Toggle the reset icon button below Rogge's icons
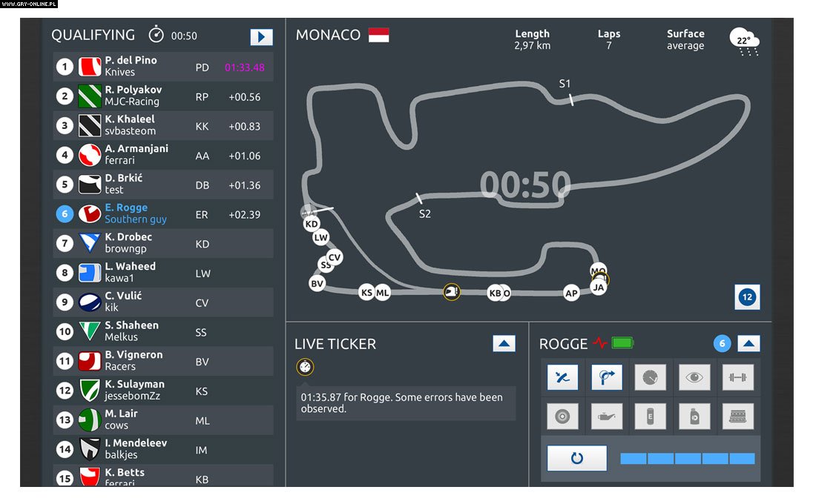Screen dimensions: 813x504 576,458
